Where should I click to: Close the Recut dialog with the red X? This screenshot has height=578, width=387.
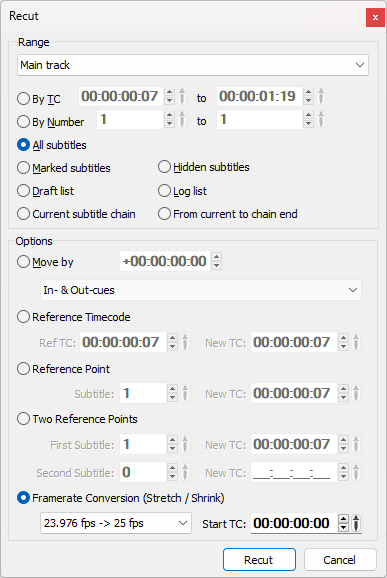tap(375, 17)
